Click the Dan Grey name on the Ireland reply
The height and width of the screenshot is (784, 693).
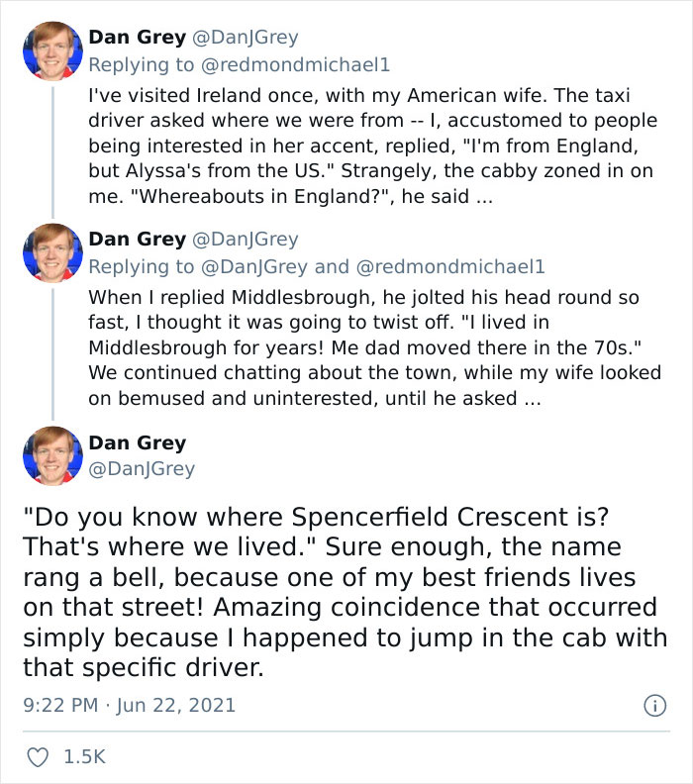(x=137, y=38)
